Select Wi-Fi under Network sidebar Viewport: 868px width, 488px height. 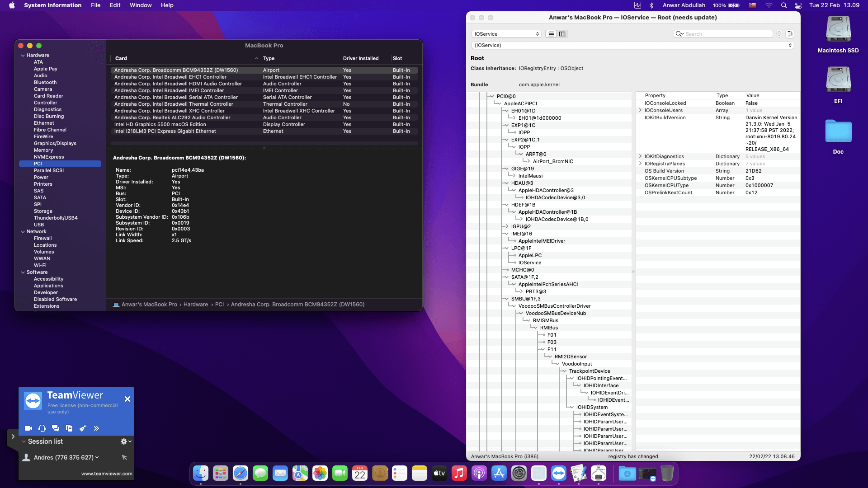tap(40, 265)
